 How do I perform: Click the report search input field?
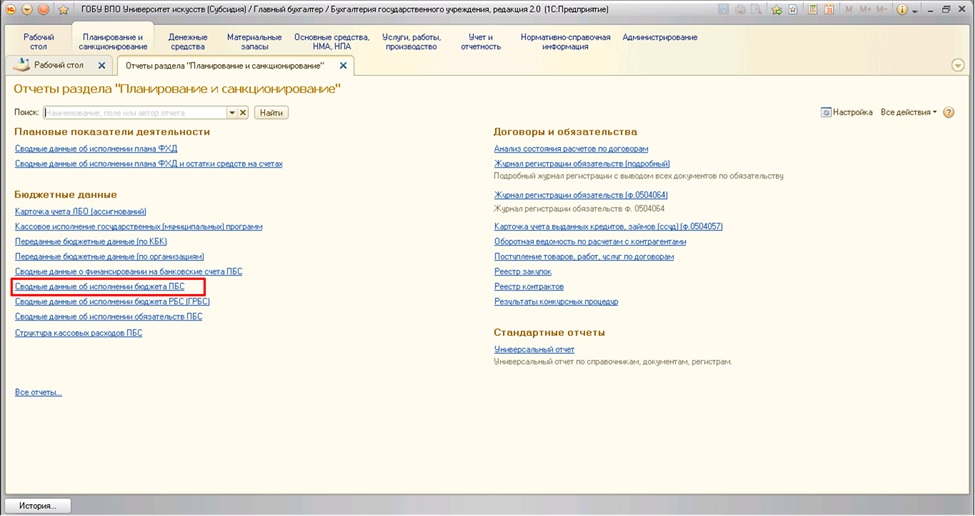[x=134, y=113]
